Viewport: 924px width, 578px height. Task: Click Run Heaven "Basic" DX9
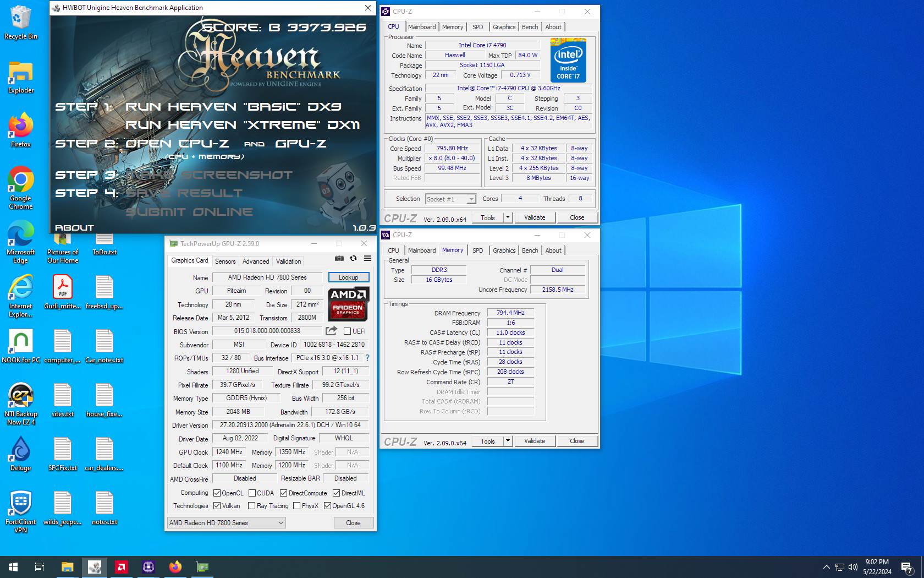pyautogui.click(x=234, y=106)
